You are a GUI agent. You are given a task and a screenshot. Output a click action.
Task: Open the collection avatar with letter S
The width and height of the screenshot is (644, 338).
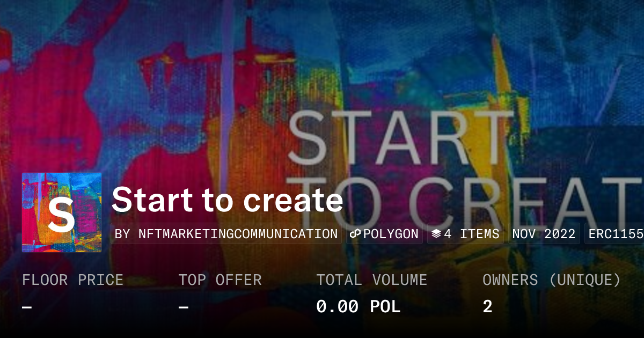(x=62, y=212)
